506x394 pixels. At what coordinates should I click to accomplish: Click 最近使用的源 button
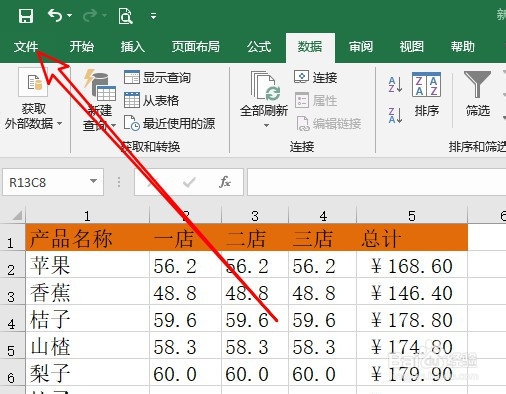click(169, 124)
